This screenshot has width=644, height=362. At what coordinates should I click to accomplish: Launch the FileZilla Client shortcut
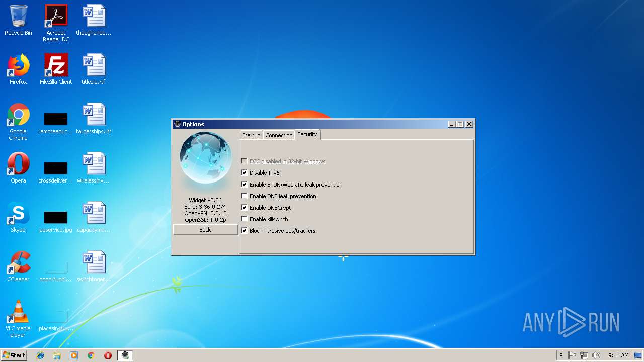pos(56,69)
